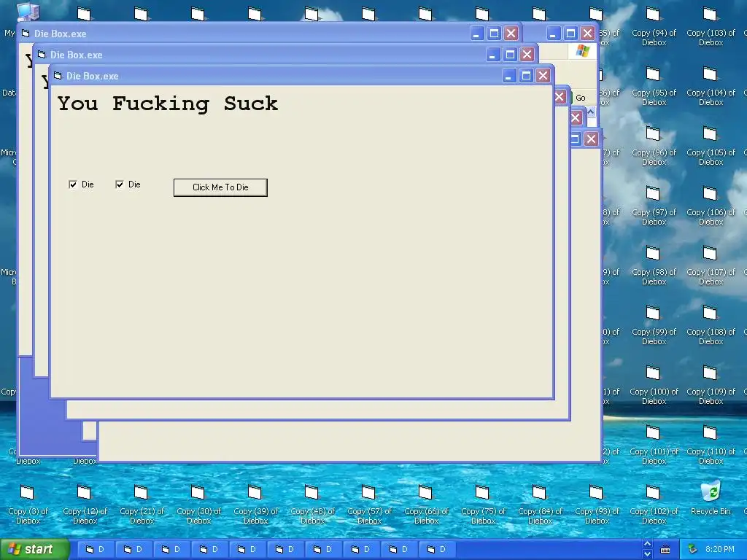
Task: Toggle the right Die checkbox
Action: (120, 184)
